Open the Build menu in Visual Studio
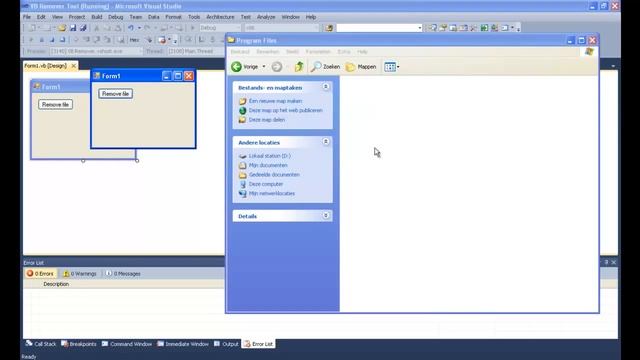This screenshot has height=360, width=640. (97, 17)
